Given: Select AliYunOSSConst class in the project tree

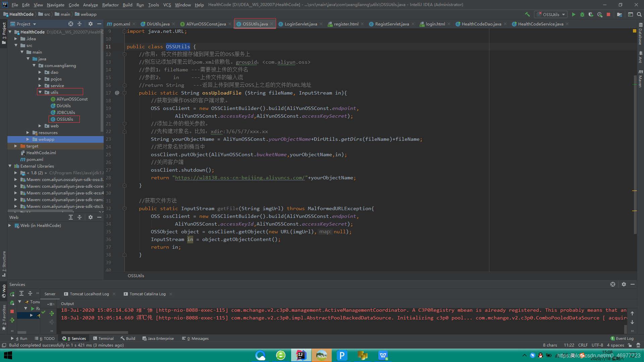Looking at the screenshot, I should click(72, 99).
